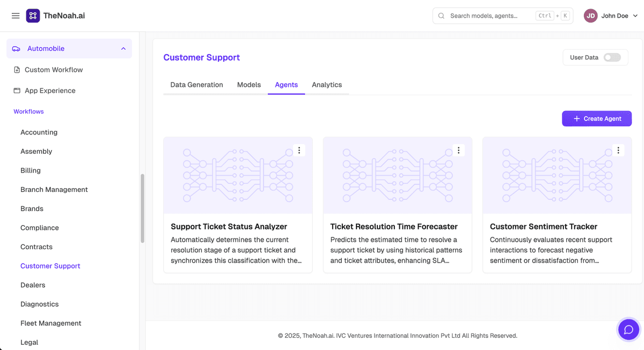Open Support Ticket Status Analyzer card thumbnail
Screen dimensions: 644x350
[x=238, y=175]
